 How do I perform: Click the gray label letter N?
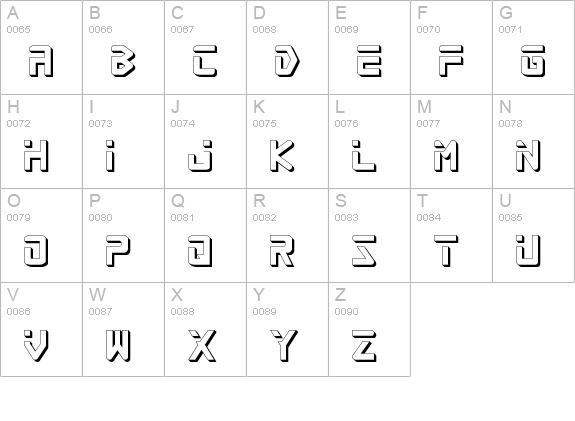click(505, 107)
